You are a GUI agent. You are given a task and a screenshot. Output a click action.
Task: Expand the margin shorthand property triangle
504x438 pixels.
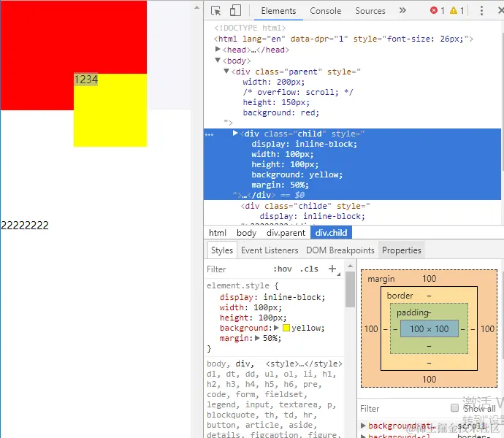point(257,338)
